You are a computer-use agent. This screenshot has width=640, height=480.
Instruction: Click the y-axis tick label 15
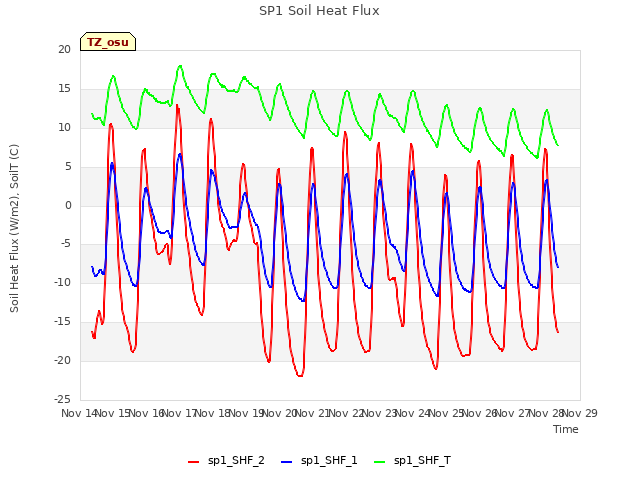tap(64, 88)
